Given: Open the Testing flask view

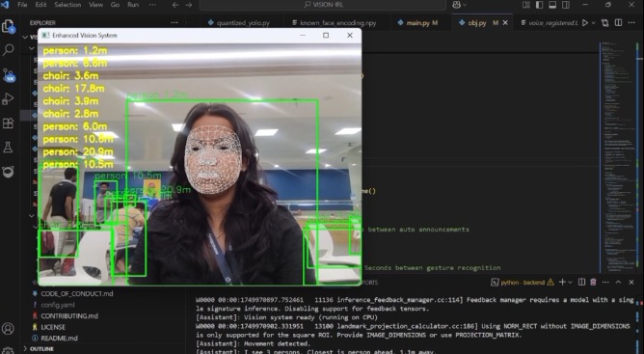Looking at the screenshot, I should 9,148.
